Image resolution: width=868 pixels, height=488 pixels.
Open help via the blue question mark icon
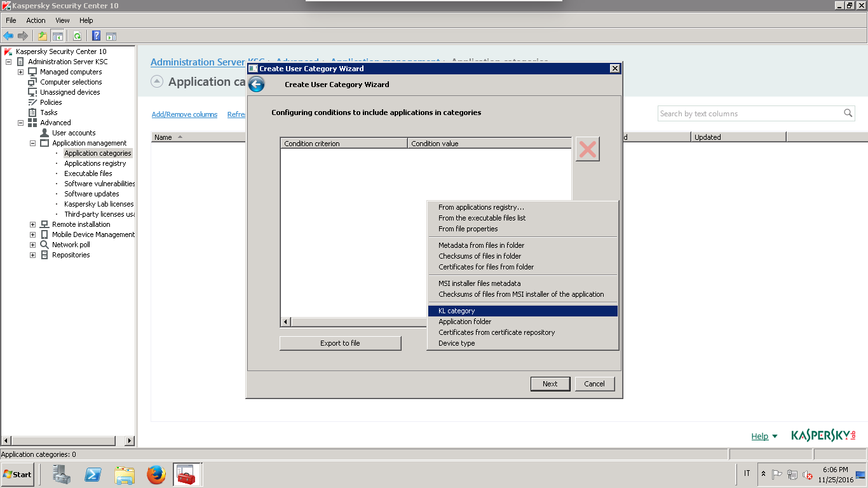pyautogui.click(x=96, y=36)
